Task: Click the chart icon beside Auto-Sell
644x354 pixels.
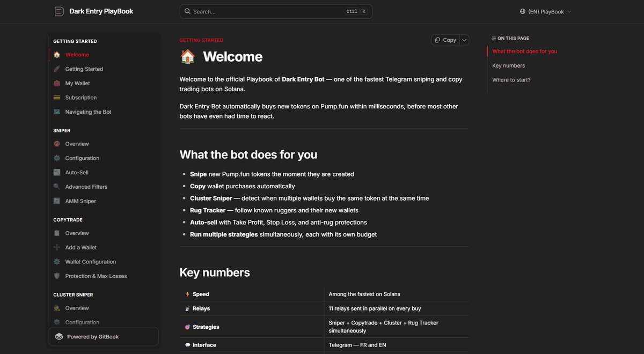Action: click(57, 172)
